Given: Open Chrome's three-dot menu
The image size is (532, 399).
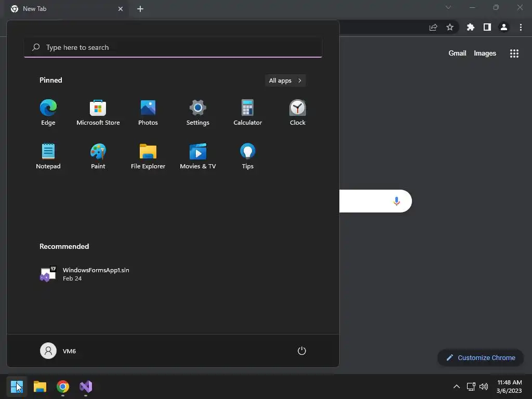Looking at the screenshot, I should click(521, 27).
